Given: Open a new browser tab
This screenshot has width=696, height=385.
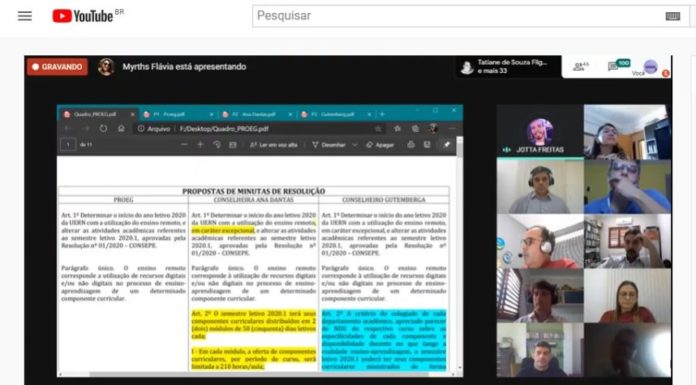Looking at the screenshot, I should 382,114.
